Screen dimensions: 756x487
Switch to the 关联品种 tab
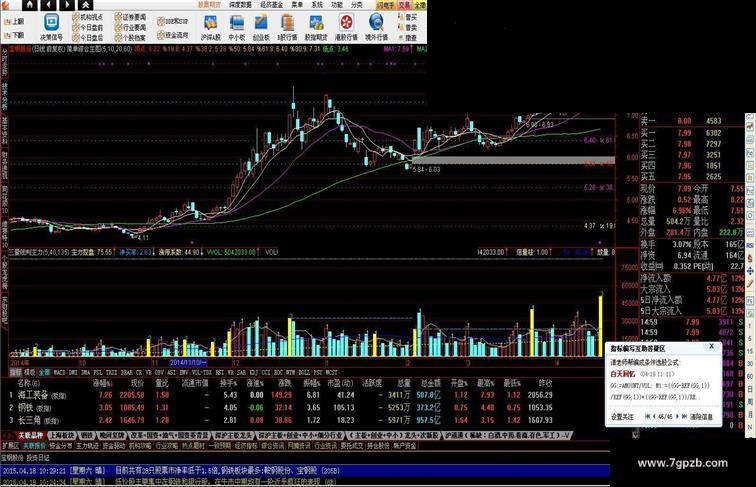coord(29,435)
